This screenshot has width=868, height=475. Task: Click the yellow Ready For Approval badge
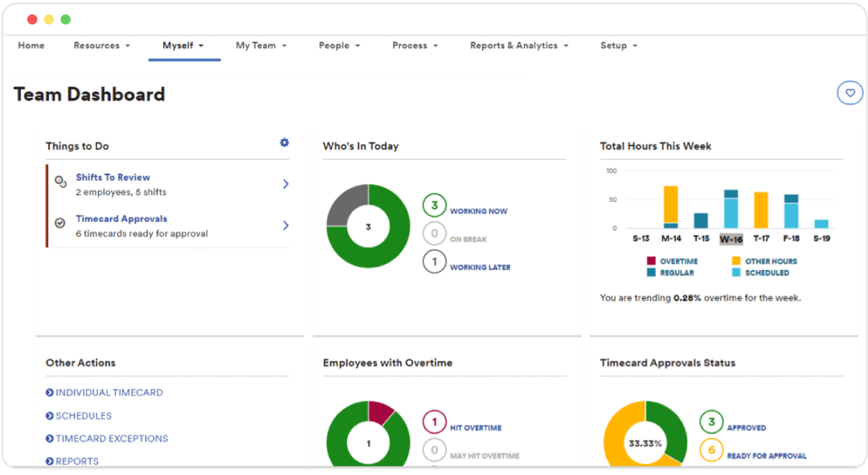710,449
